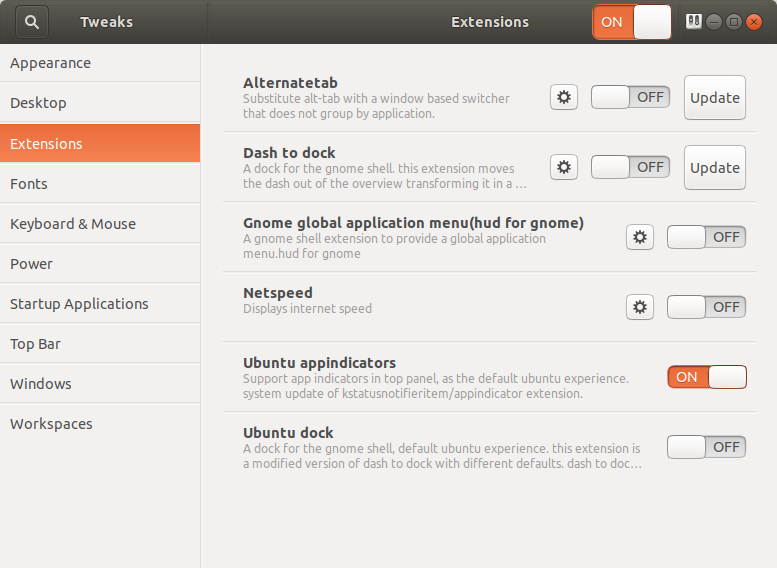This screenshot has height=568, width=777.
Task: Click the search magnifier icon
Action: 32,22
